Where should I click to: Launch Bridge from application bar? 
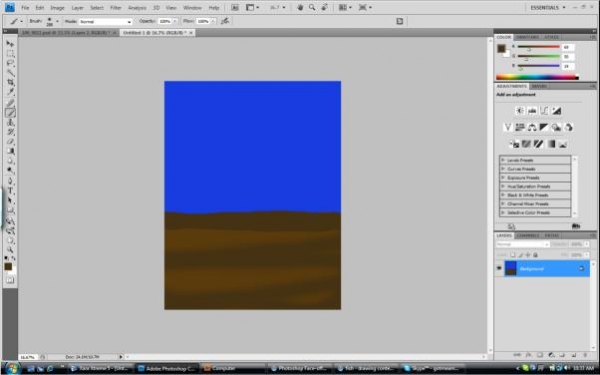pos(235,7)
